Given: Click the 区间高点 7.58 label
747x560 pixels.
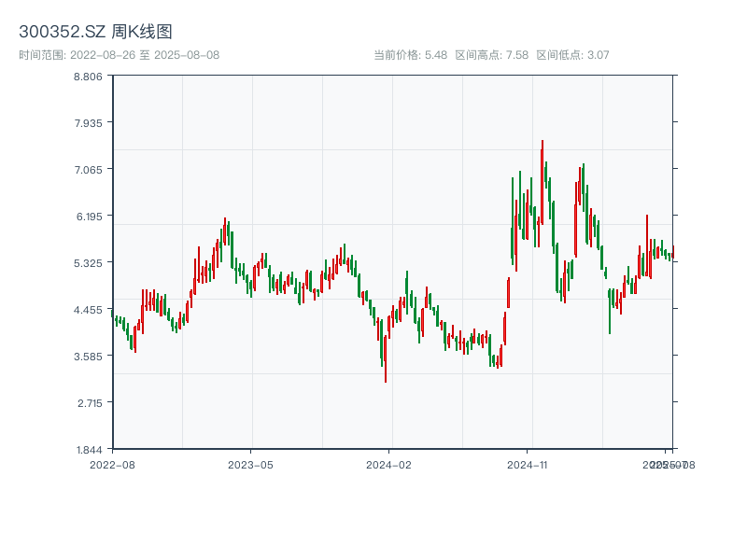Looking at the screenshot, I should [492, 55].
